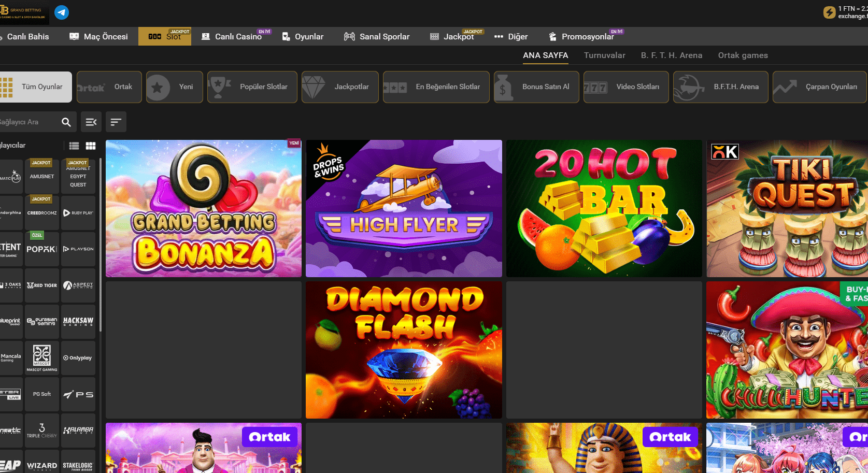Open the sort filter icon
868x473 pixels.
[116, 122]
